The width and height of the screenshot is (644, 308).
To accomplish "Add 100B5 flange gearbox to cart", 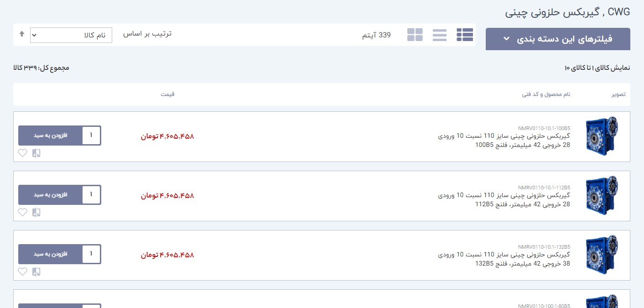I will tap(50, 136).
